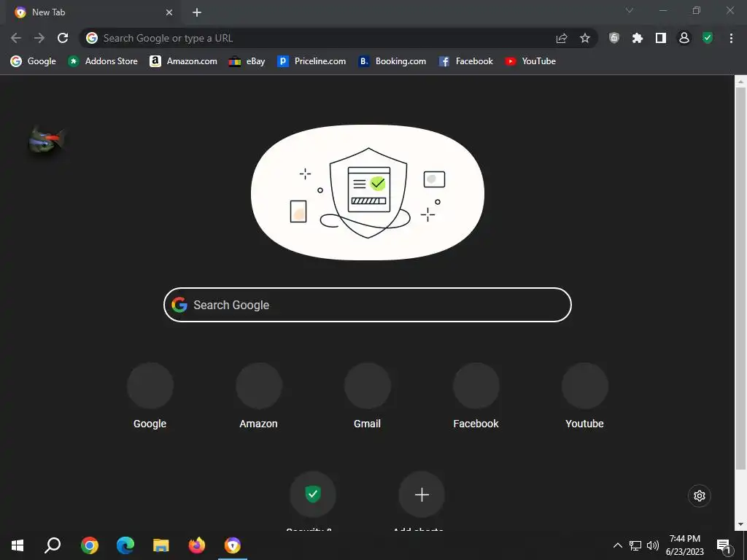Screen dimensions: 747x560
Task: Open taskbar search magnifier
Action: pyautogui.click(x=53, y=545)
